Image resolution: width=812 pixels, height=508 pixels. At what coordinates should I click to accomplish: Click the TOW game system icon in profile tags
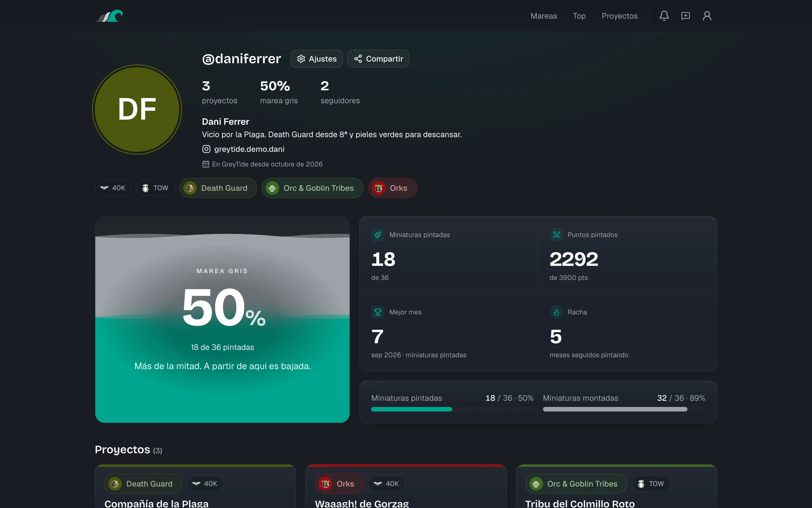[145, 188]
